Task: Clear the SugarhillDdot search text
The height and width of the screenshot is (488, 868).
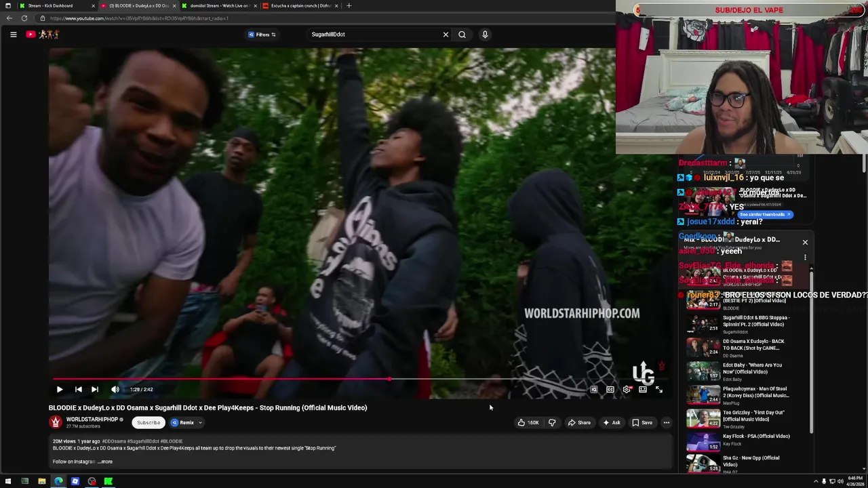Action: coord(446,35)
